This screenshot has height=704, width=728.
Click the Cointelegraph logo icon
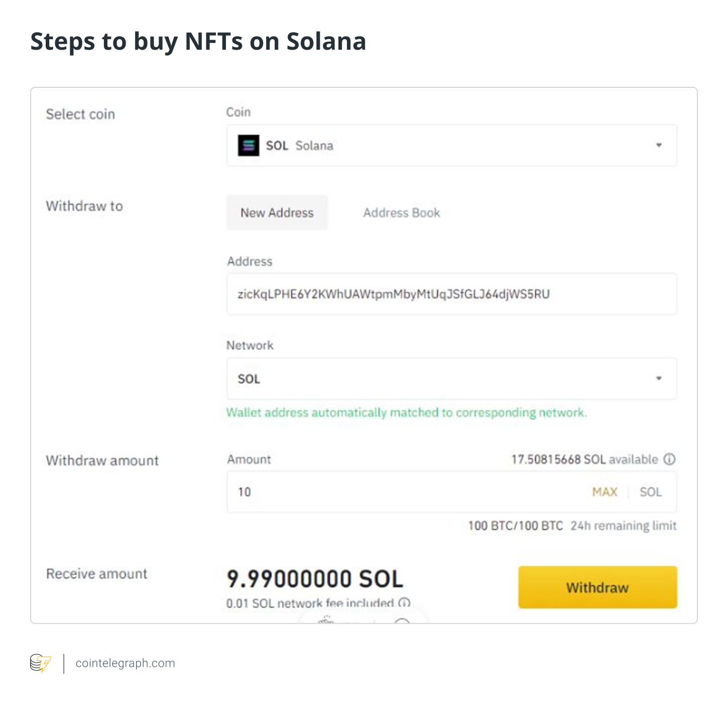pyautogui.click(x=40, y=663)
